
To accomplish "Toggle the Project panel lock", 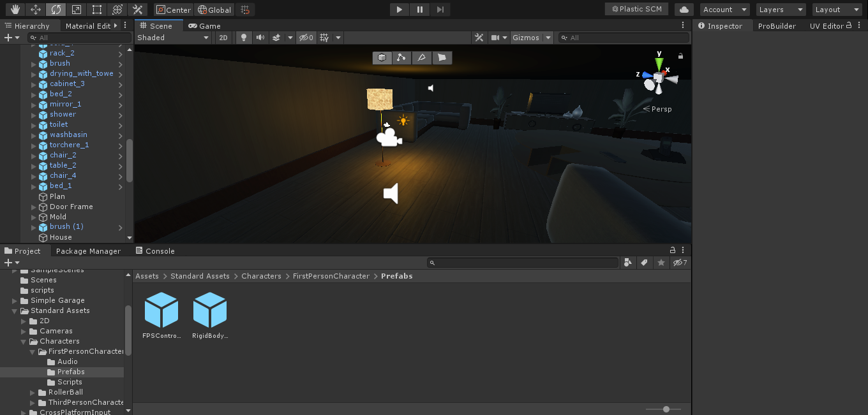I will pyautogui.click(x=673, y=251).
